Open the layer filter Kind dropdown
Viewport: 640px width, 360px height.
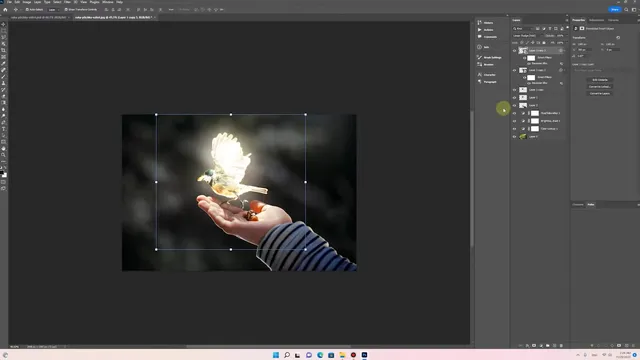pos(523,29)
